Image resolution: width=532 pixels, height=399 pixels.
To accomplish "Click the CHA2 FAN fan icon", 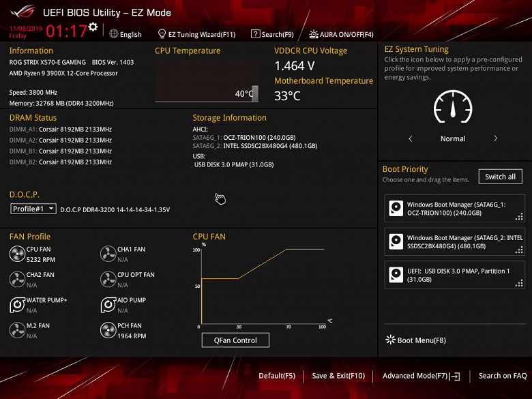I will (17, 279).
